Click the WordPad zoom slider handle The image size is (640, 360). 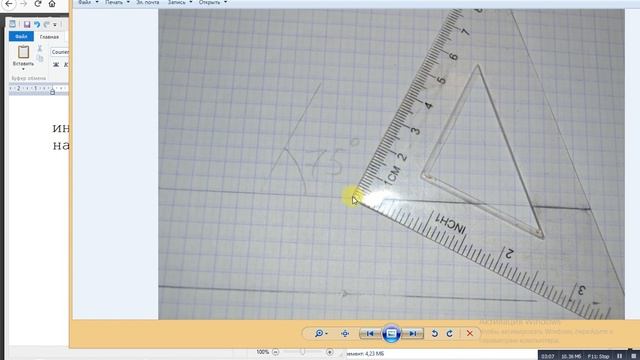[x=302, y=352]
